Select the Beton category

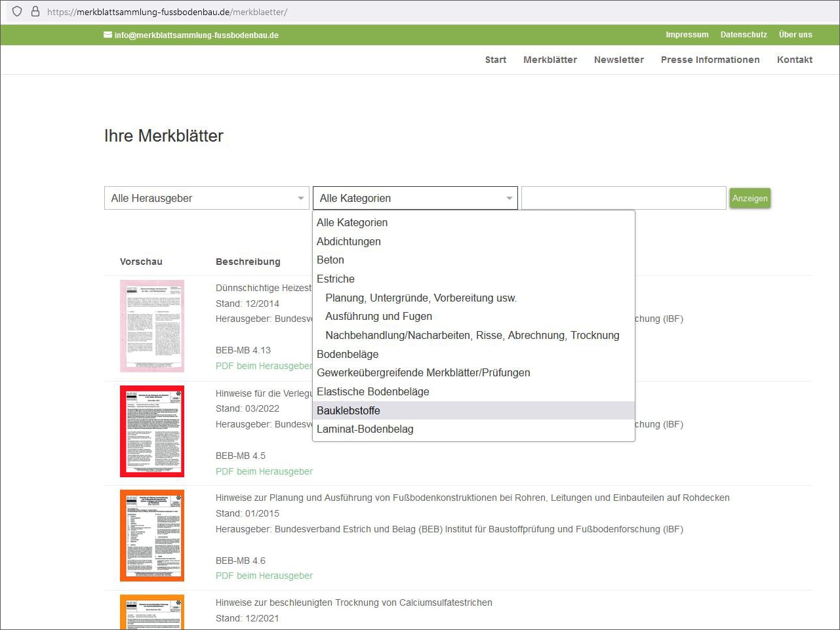(x=473, y=260)
